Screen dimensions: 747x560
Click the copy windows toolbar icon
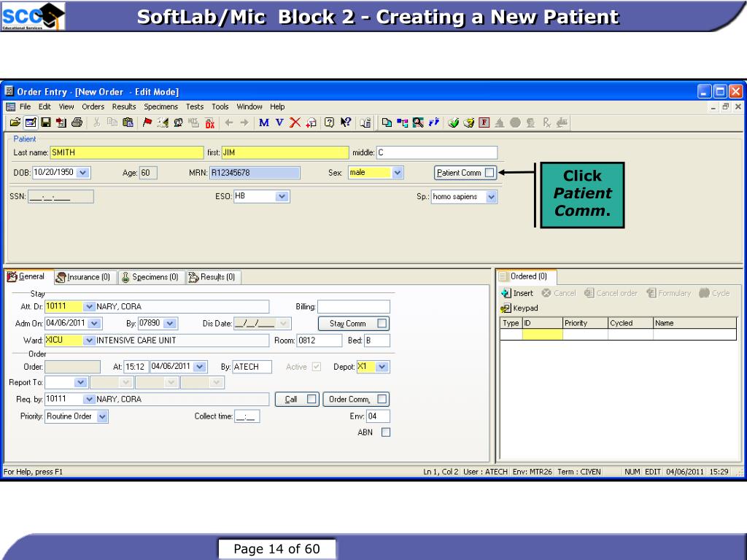(387, 122)
